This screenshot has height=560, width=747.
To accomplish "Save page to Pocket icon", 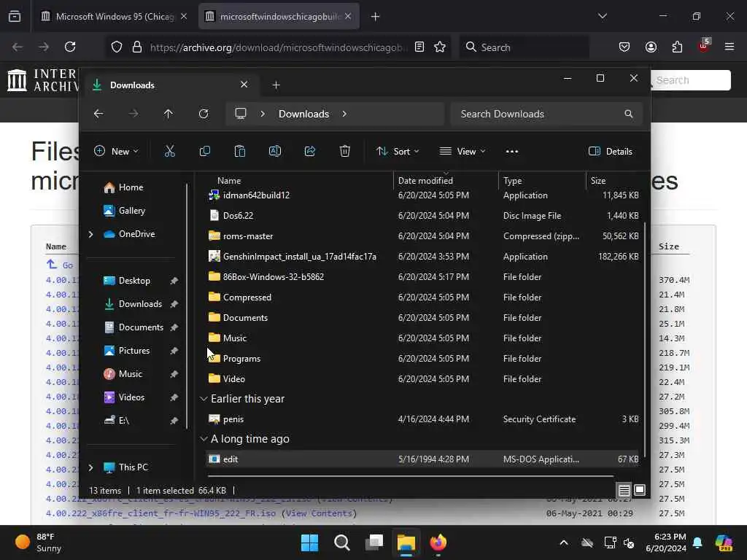I will [624, 47].
